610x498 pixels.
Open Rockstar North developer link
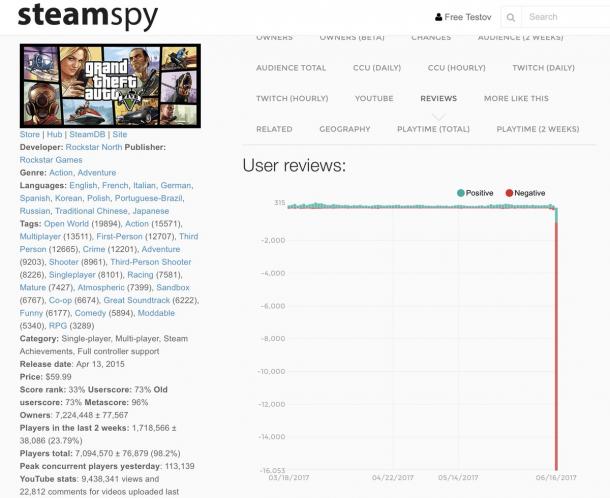click(x=94, y=147)
